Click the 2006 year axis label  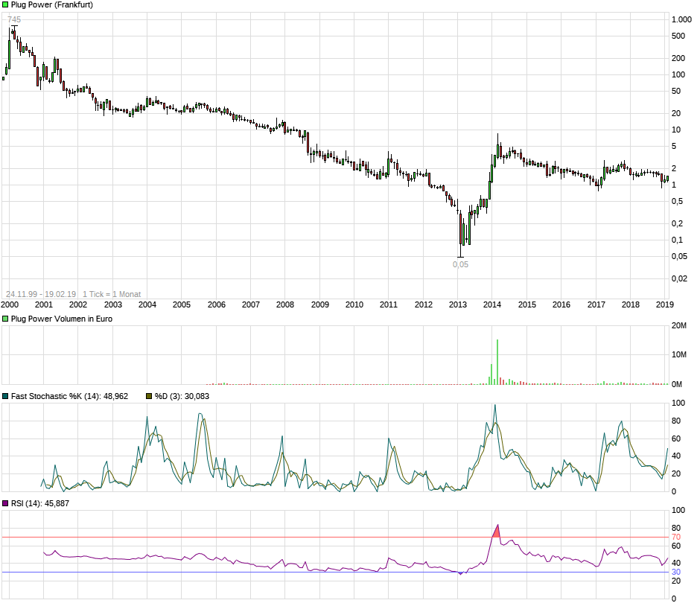coord(217,304)
